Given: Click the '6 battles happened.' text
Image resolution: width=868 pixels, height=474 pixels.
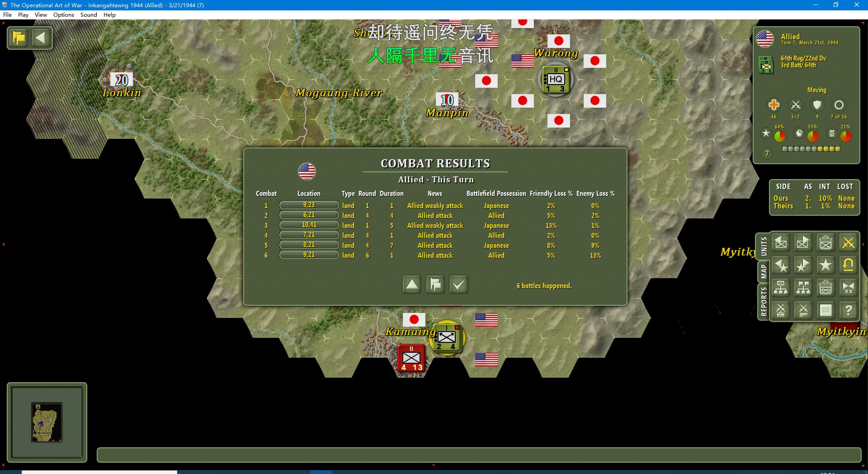Looking at the screenshot, I should 544,286.
